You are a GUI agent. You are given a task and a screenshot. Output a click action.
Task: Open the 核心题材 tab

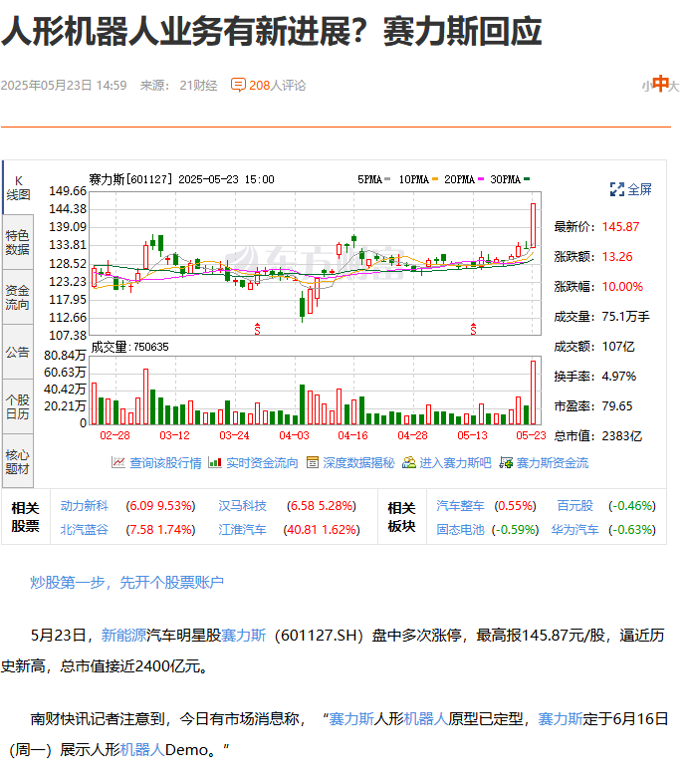click(18, 461)
